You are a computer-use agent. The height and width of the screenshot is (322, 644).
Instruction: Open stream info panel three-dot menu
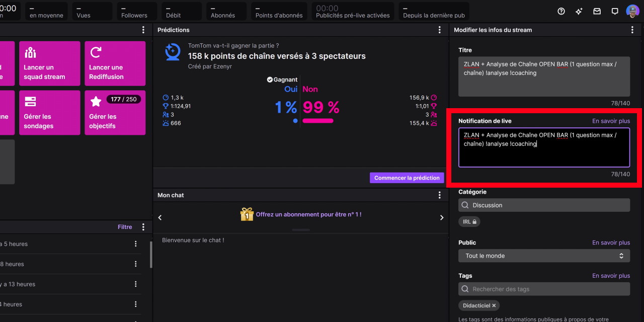click(632, 30)
